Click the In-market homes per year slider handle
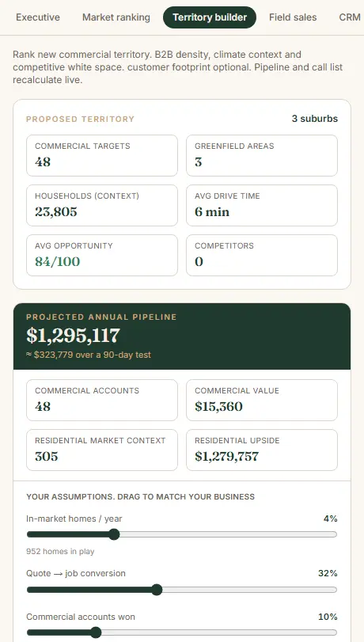The image size is (364, 642). (114, 534)
